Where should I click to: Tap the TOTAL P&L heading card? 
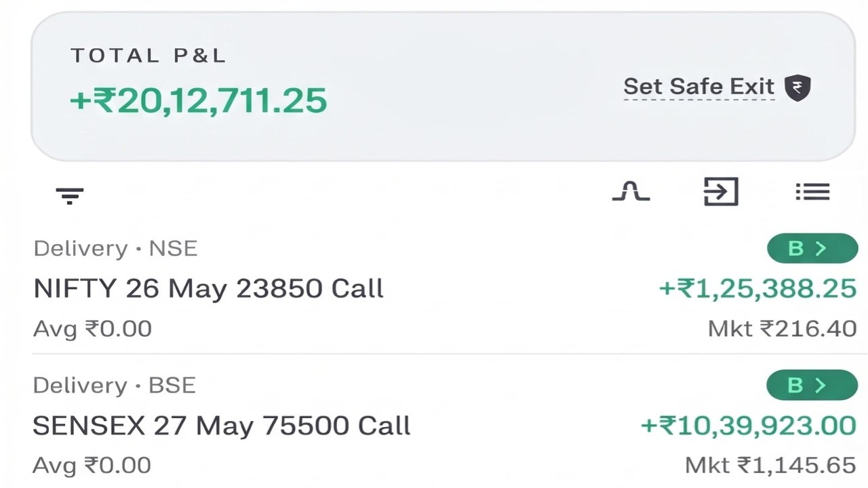point(443,86)
